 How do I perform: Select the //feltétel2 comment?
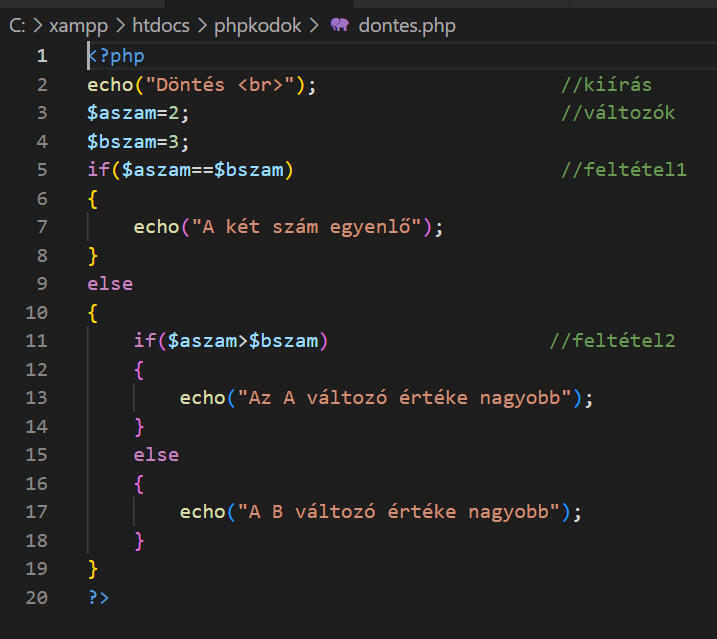point(612,341)
